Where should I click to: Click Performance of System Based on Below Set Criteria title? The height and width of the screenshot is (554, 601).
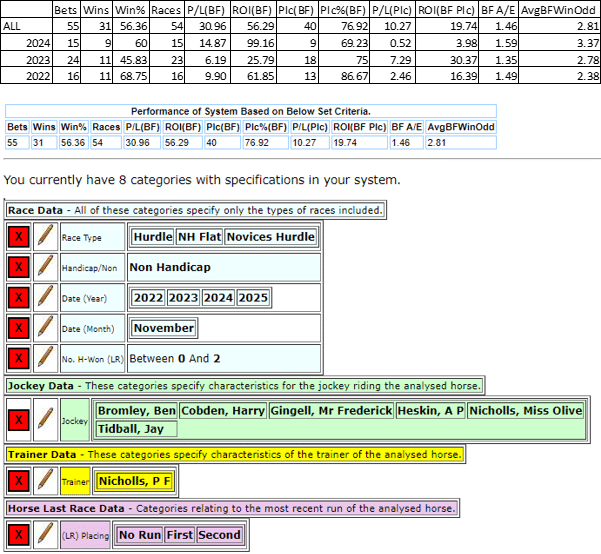point(251,111)
